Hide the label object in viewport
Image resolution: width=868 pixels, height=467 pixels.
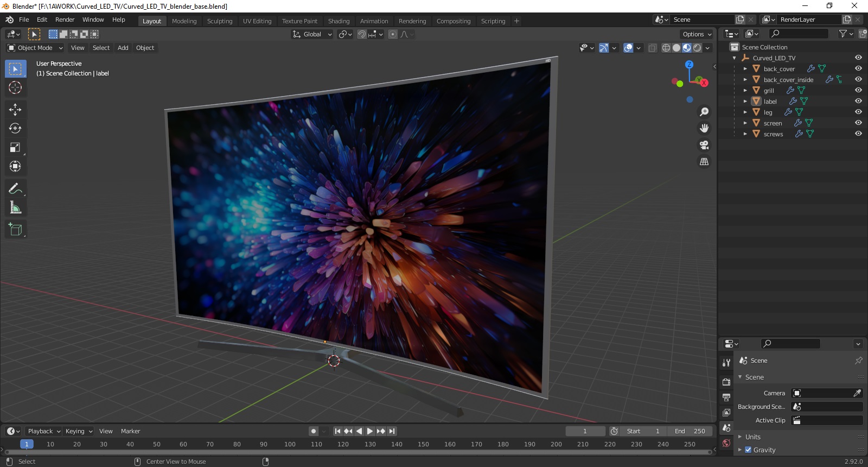coord(858,101)
